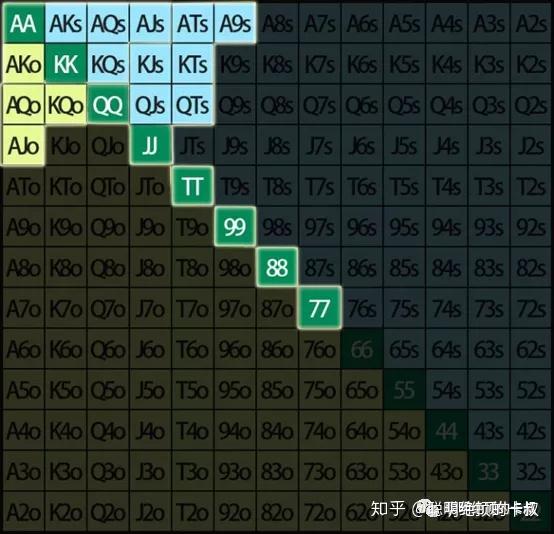Click the AQo cell

click(23, 105)
